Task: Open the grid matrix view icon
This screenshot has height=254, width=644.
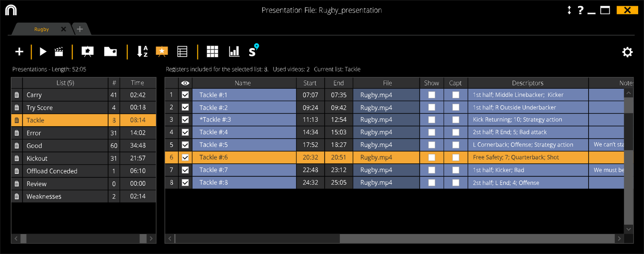Action: [x=213, y=52]
